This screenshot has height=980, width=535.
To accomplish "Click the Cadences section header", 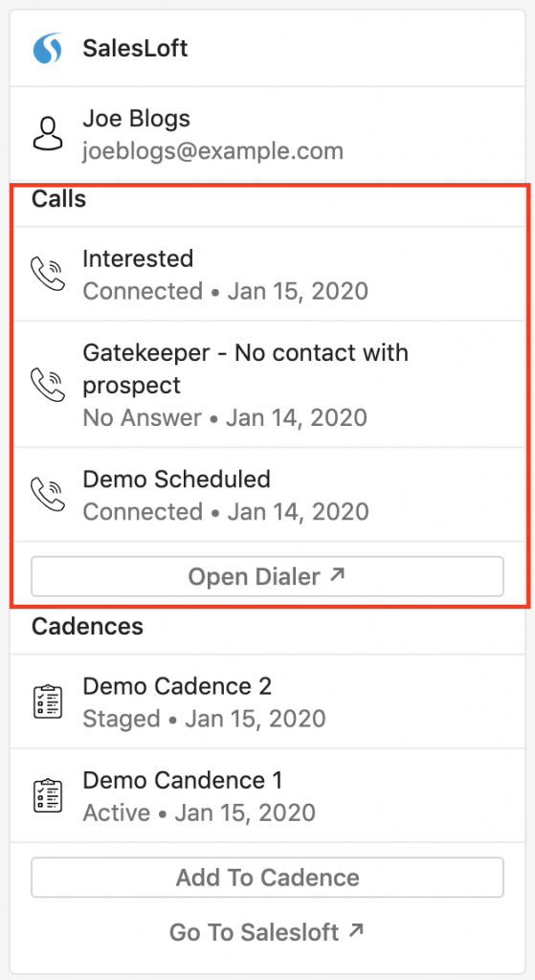I will point(87,626).
